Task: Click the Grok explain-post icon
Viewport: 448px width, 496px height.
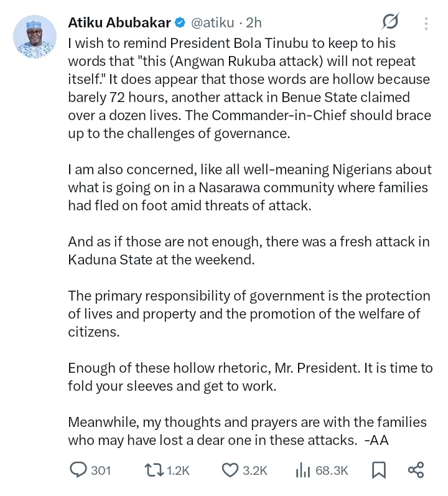Action: 390,22
